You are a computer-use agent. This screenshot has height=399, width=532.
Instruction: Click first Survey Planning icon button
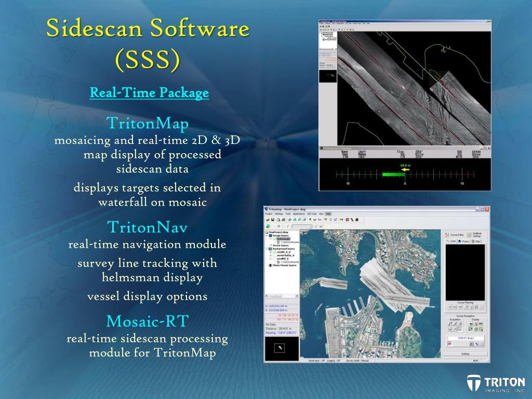pos(450,307)
